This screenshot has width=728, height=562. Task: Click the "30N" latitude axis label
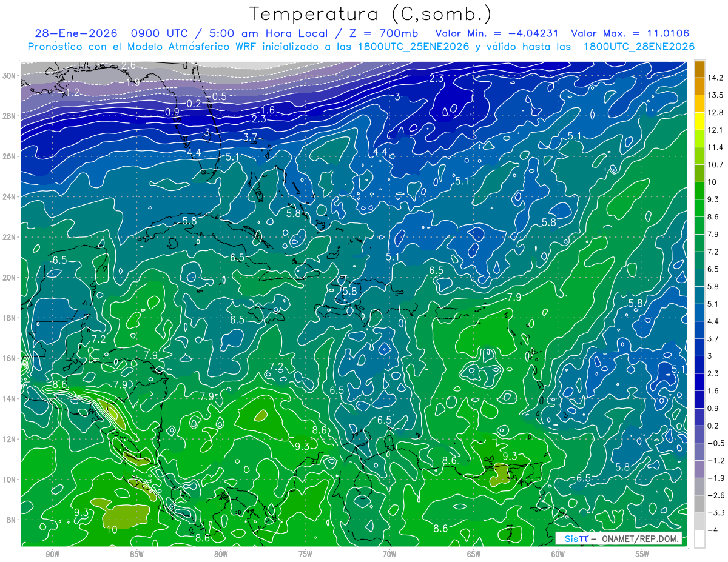(10, 75)
